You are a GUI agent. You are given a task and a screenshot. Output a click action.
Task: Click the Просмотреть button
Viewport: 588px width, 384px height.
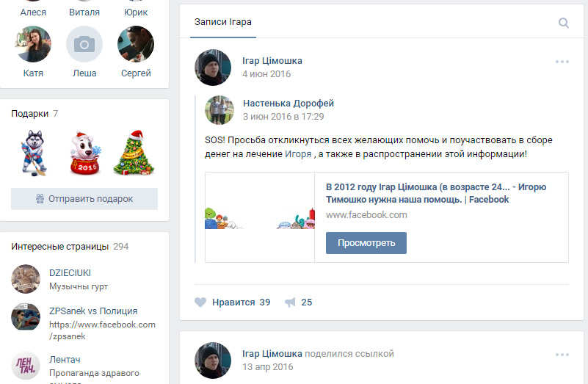[366, 243]
